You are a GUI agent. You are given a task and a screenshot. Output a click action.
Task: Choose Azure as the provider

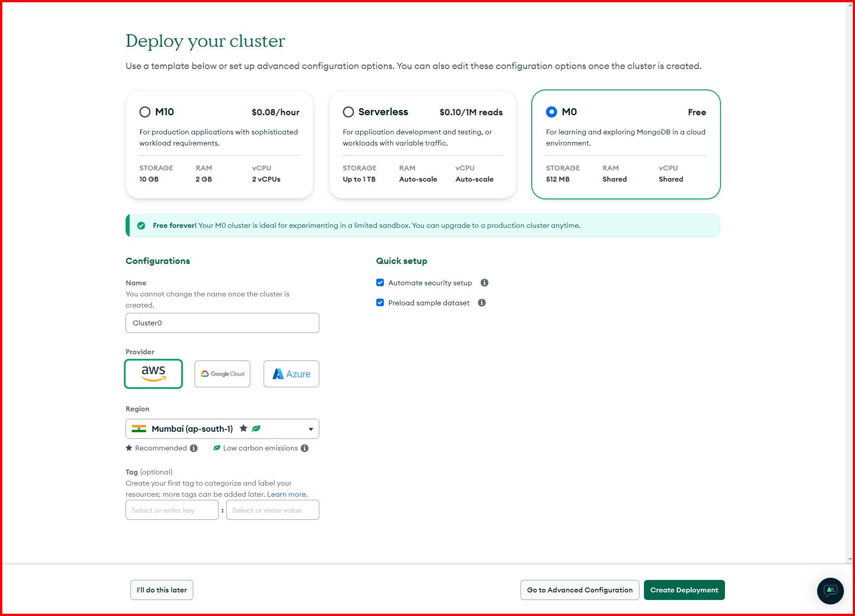click(291, 374)
